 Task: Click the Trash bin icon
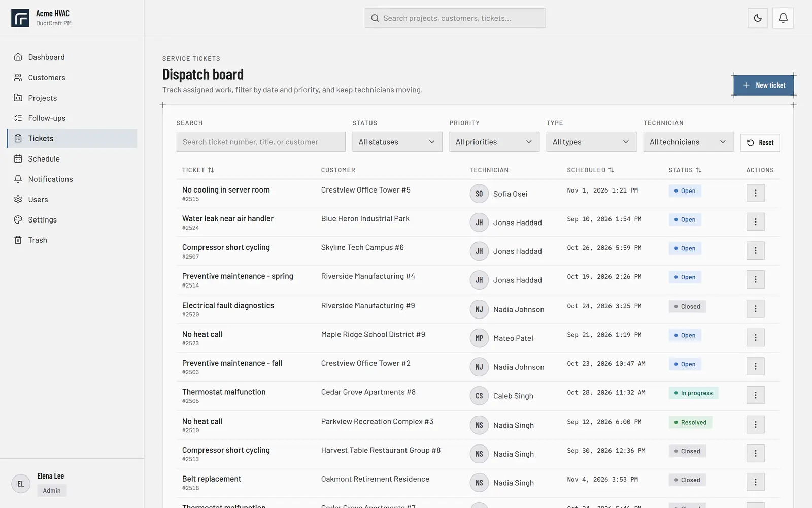point(18,240)
